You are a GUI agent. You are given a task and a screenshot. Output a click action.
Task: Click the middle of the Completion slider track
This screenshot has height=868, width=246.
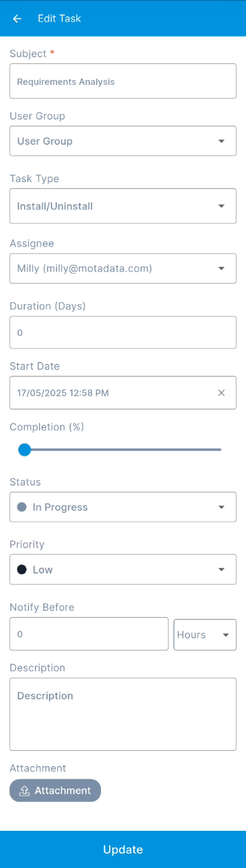(x=123, y=450)
